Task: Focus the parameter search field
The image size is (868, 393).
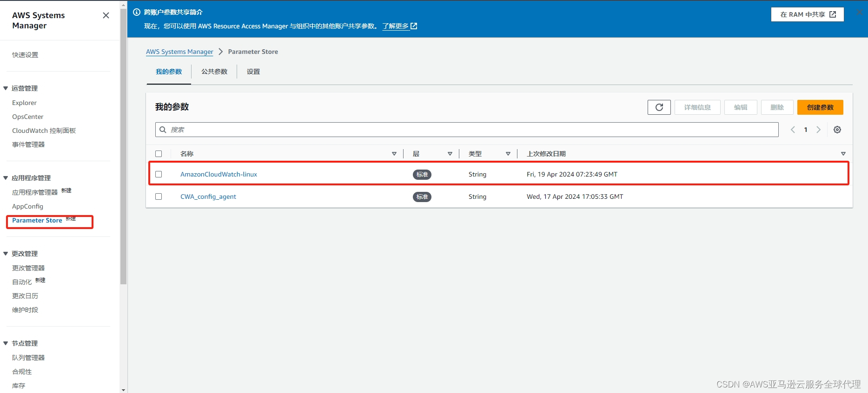Action: point(467,130)
